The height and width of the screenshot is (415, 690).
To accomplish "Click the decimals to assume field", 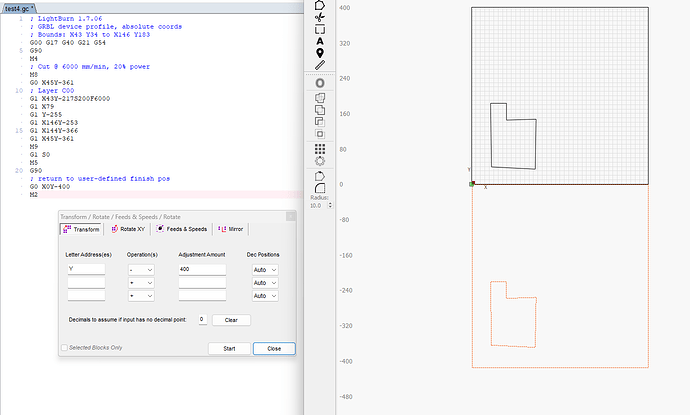I will pyautogui.click(x=202, y=320).
